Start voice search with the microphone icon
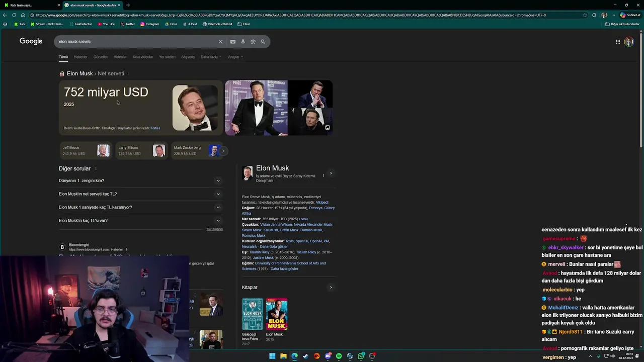644x362 pixels. (x=243, y=42)
